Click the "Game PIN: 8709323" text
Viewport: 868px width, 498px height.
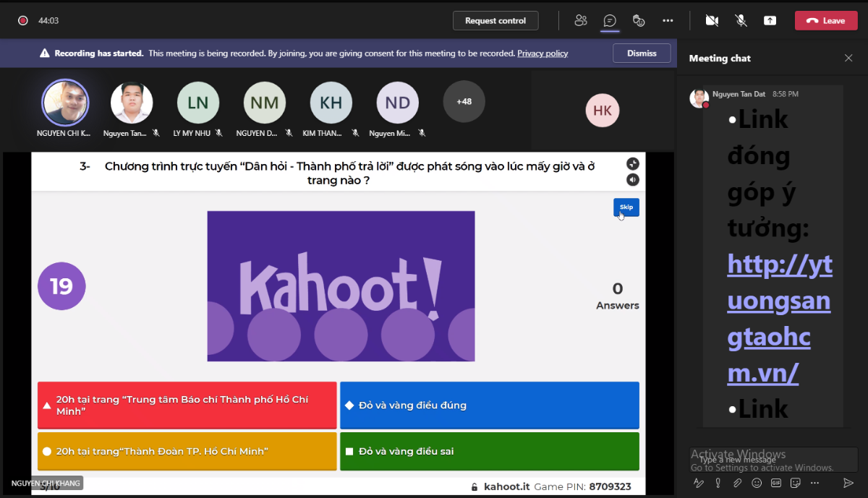(x=582, y=486)
